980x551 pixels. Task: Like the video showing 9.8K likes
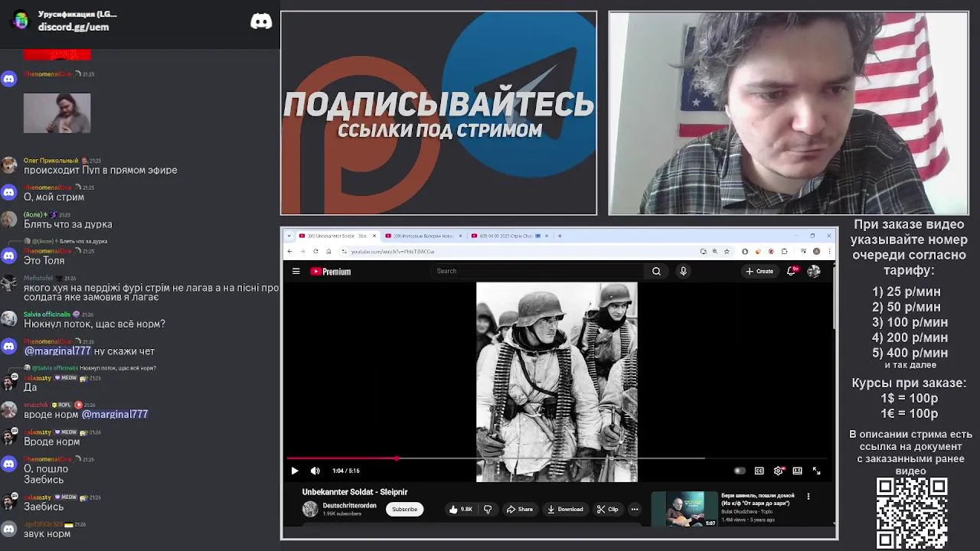[x=461, y=509]
